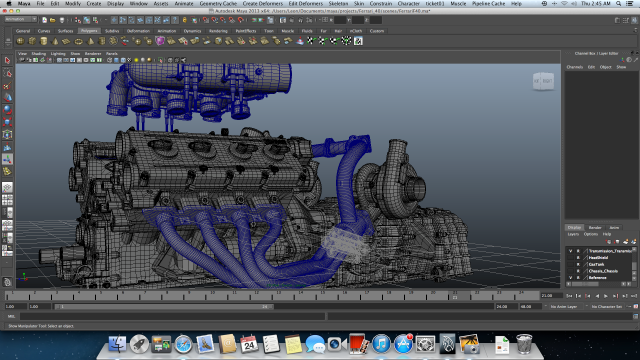Select the arrow Select tool
The width and height of the screenshot is (640, 360).
[7, 60]
